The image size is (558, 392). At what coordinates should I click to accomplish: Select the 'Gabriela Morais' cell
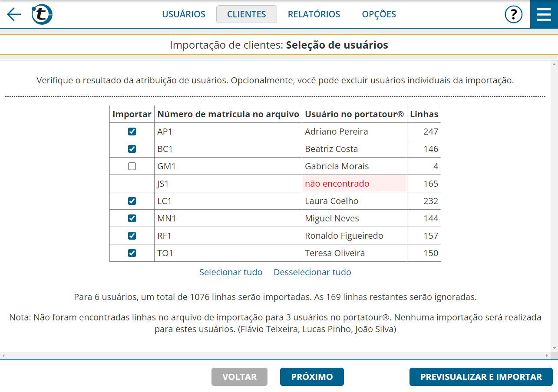354,166
